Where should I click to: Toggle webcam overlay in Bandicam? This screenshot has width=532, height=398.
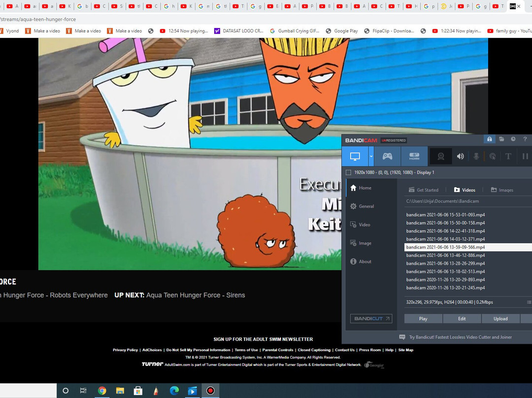[x=441, y=156]
